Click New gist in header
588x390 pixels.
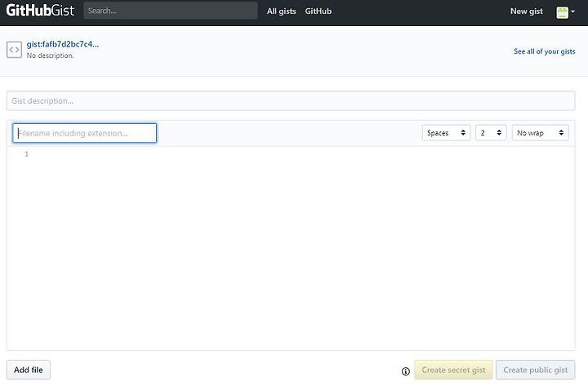click(x=527, y=11)
